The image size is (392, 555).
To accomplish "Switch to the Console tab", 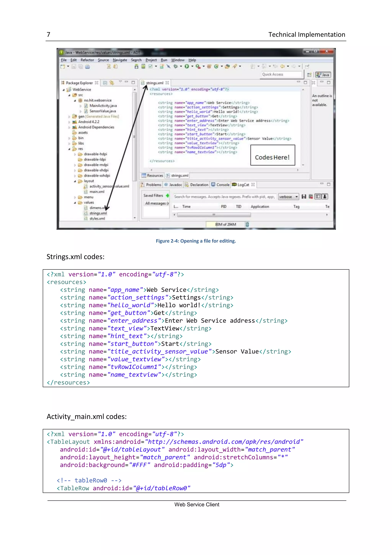I will (220, 185).
